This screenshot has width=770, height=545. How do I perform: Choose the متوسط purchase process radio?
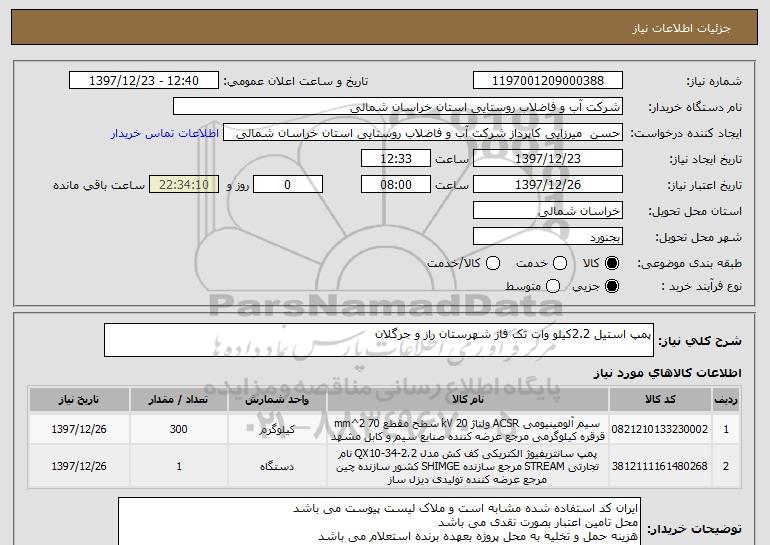[x=553, y=286]
